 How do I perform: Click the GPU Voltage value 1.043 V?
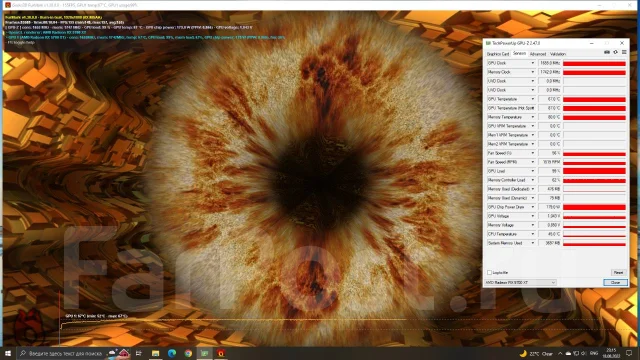point(550,216)
